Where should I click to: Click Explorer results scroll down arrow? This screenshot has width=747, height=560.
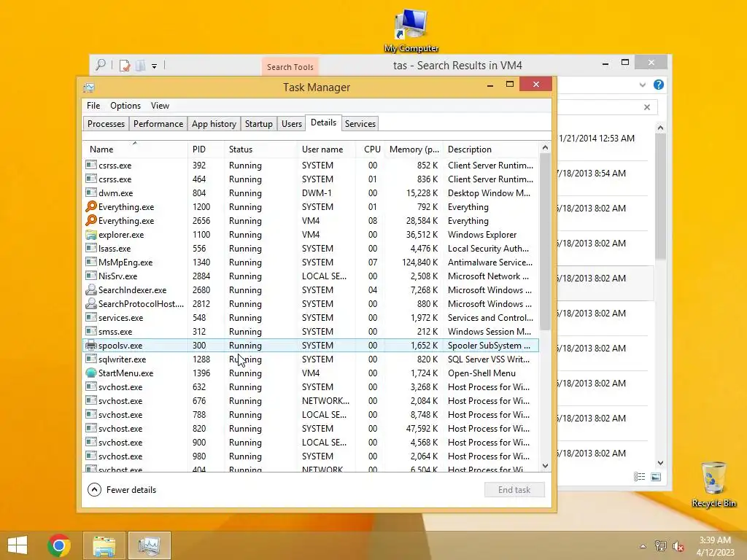660,463
